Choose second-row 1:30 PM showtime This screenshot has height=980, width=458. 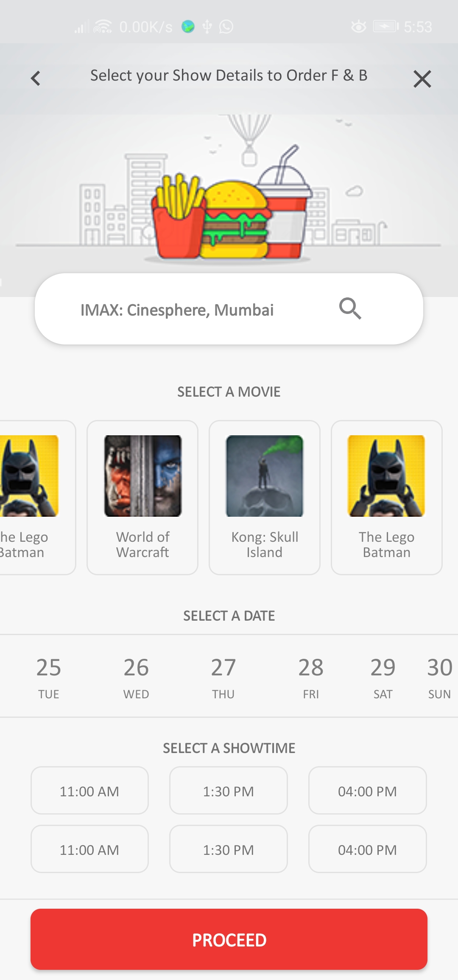[x=229, y=849]
